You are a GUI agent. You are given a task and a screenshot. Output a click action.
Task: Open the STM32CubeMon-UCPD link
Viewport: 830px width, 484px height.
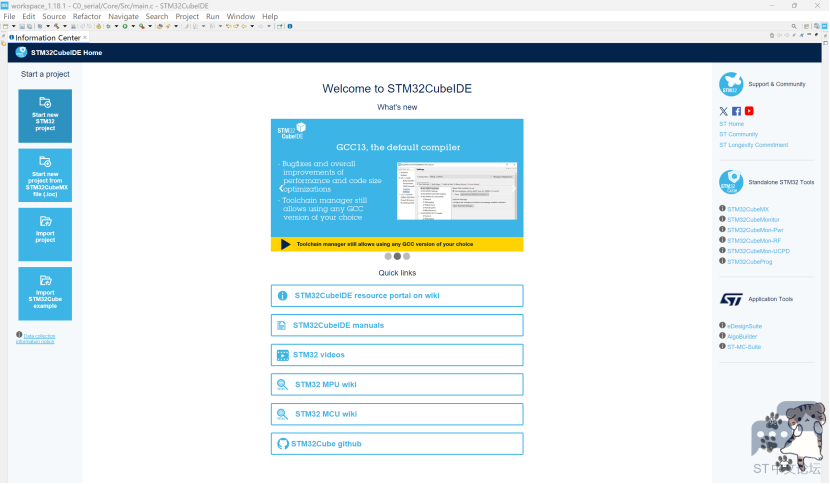click(759, 251)
